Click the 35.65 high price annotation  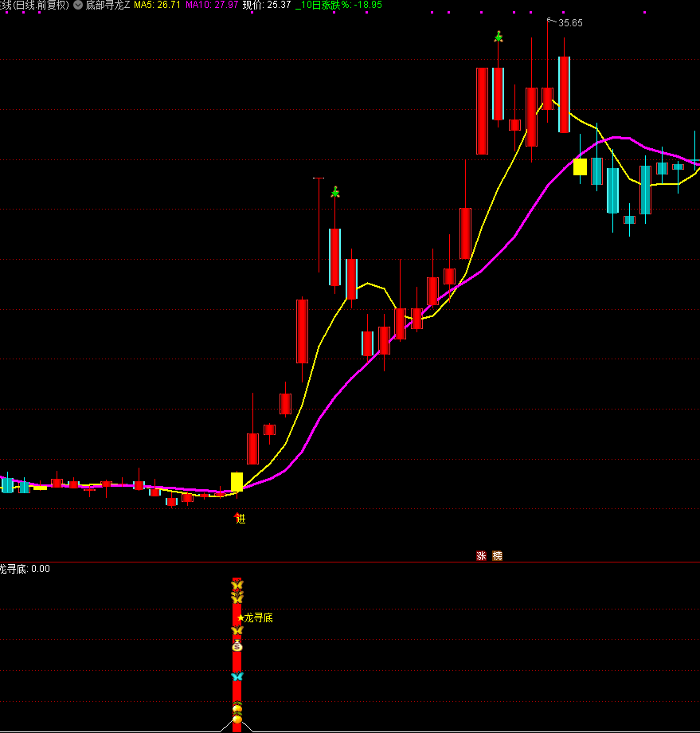tap(570, 23)
